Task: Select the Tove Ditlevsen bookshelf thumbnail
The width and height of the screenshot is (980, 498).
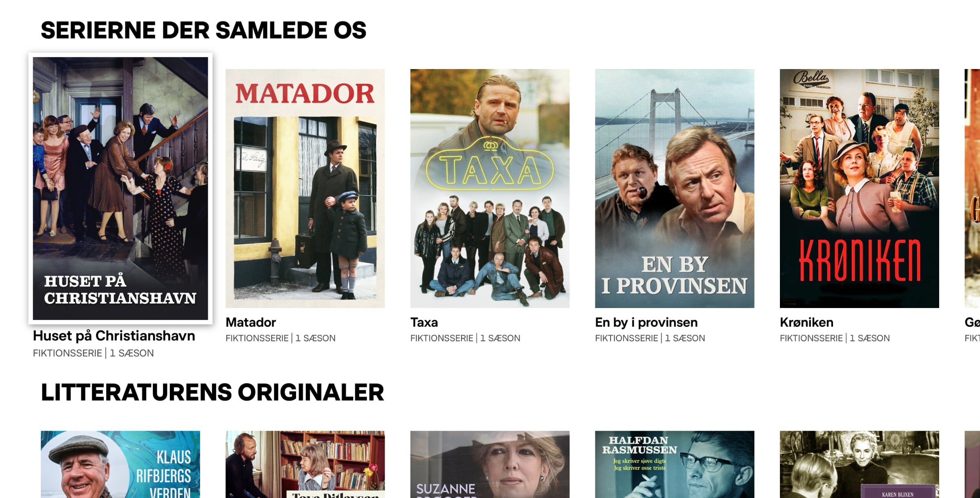Action: (305, 465)
